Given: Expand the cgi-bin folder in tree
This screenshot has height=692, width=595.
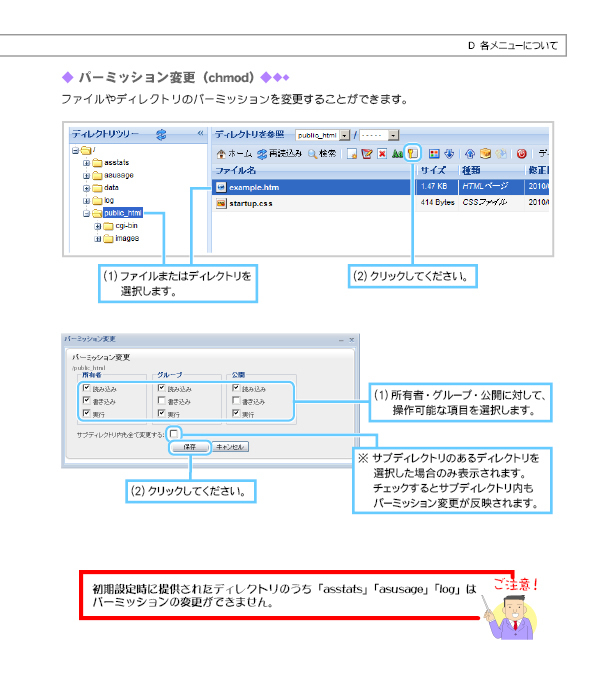Looking at the screenshot, I should click(x=98, y=226).
